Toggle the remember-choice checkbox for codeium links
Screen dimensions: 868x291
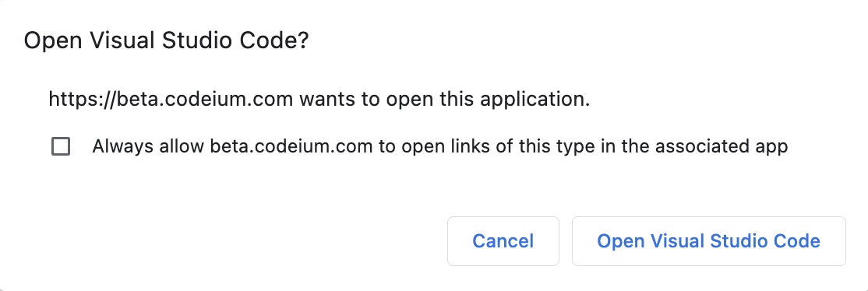[60, 146]
